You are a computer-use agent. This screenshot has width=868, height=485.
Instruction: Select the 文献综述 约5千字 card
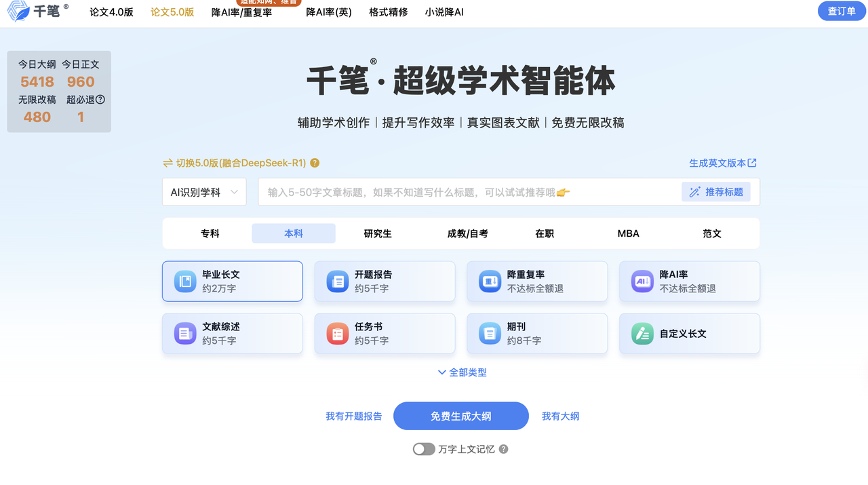coord(233,334)
